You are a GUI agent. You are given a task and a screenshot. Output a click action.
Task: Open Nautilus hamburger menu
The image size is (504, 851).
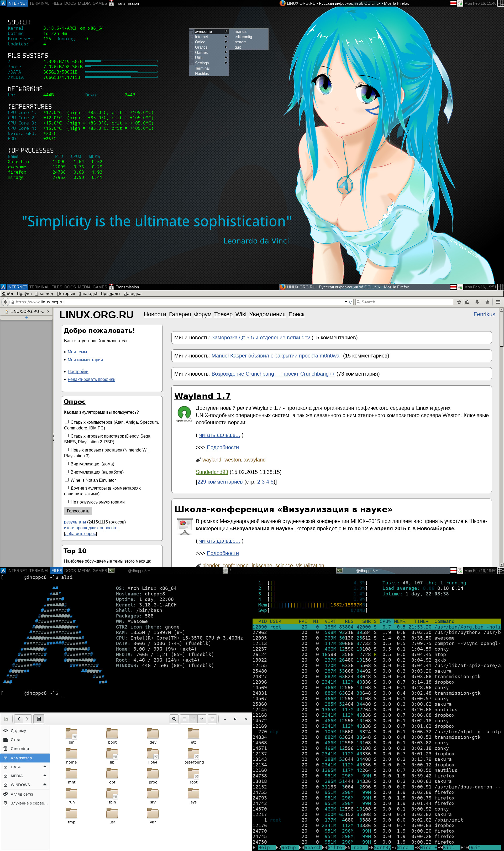[212, 719]
